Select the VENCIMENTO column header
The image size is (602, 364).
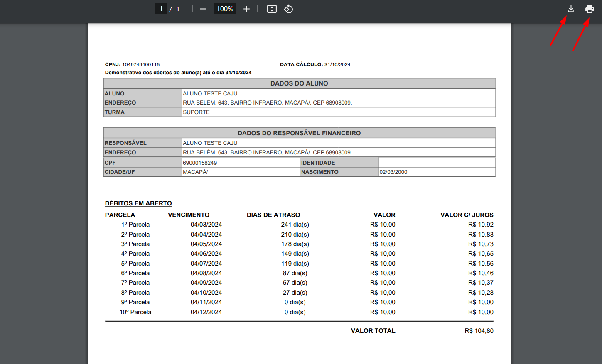tap(189, 215)
